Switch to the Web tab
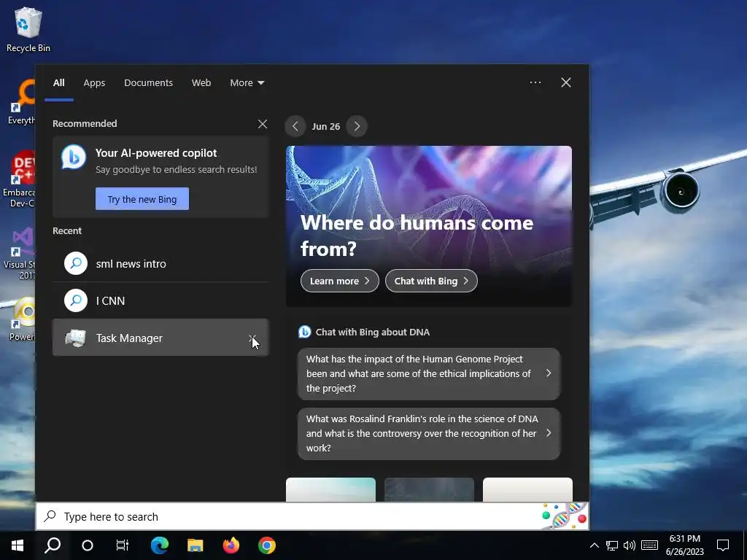The height and width of the screenshot is (560, 747). pyautogui.click(x=201, y=83)
